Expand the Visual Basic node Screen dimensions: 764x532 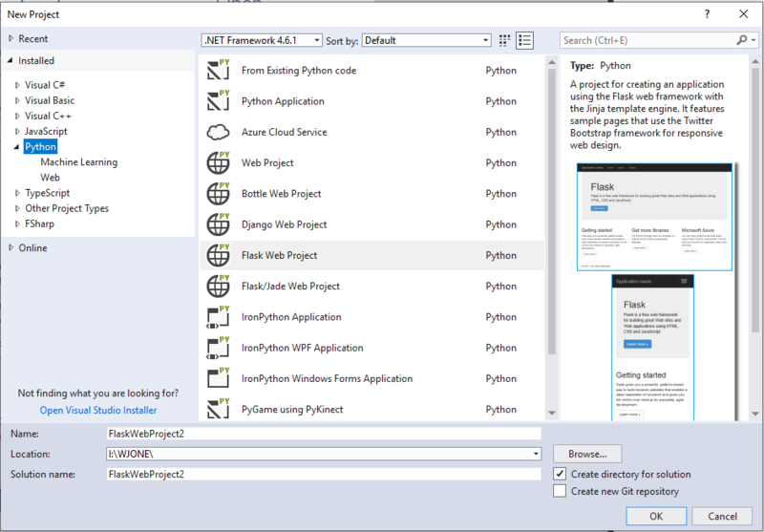(17, 100)
